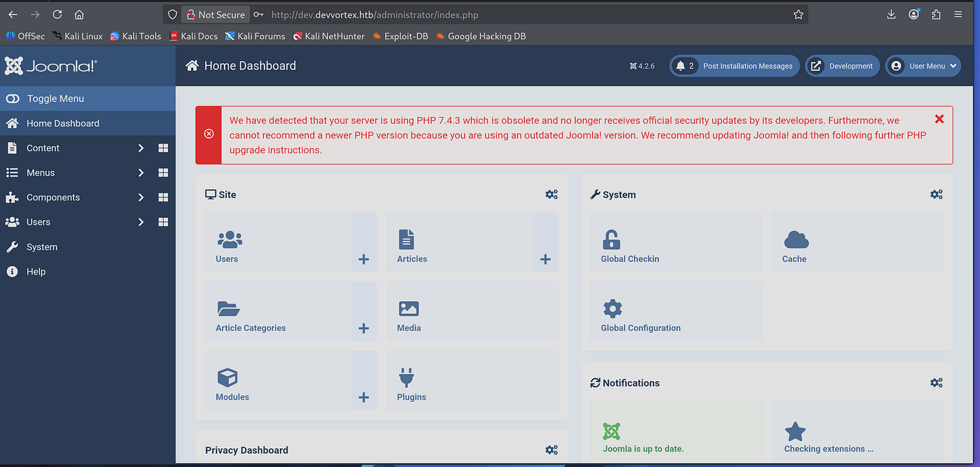
Task: Open Users quick icon tile
Action: click(x=278, y=242)
